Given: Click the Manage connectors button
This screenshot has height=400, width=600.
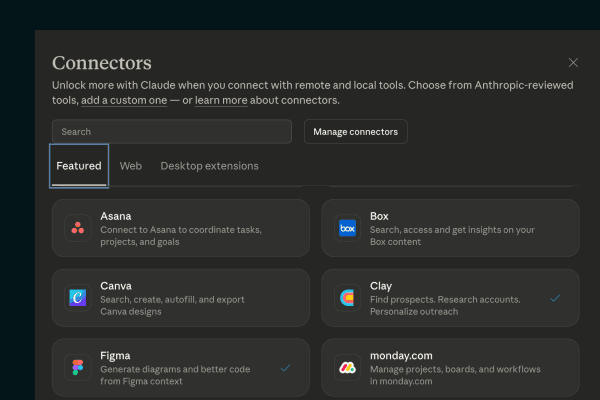Looking at the screenshot, I should (x=355, y=132).
